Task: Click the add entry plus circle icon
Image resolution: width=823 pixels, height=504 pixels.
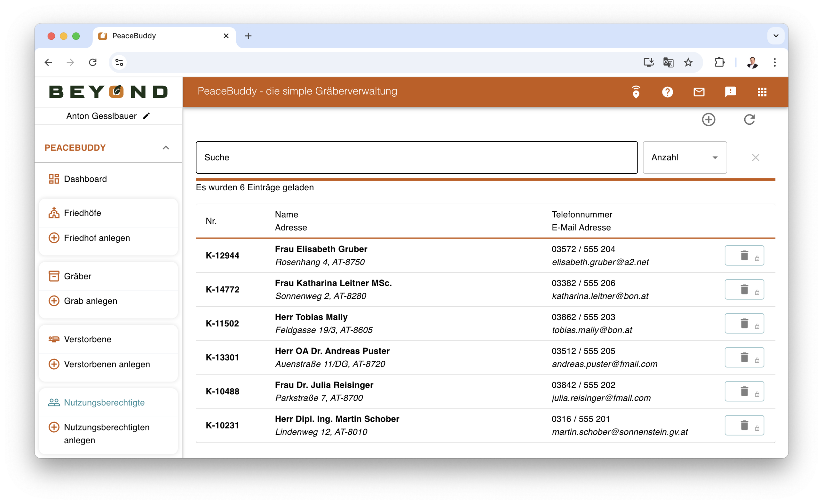Action: click(708, 120)
